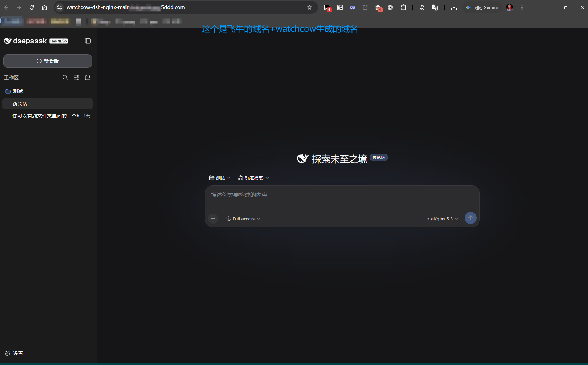Image resolution: width=588 pixels, height=365 pixels.
Task: Search the workspace with the magnifier icon
Action: click(65, 78)
